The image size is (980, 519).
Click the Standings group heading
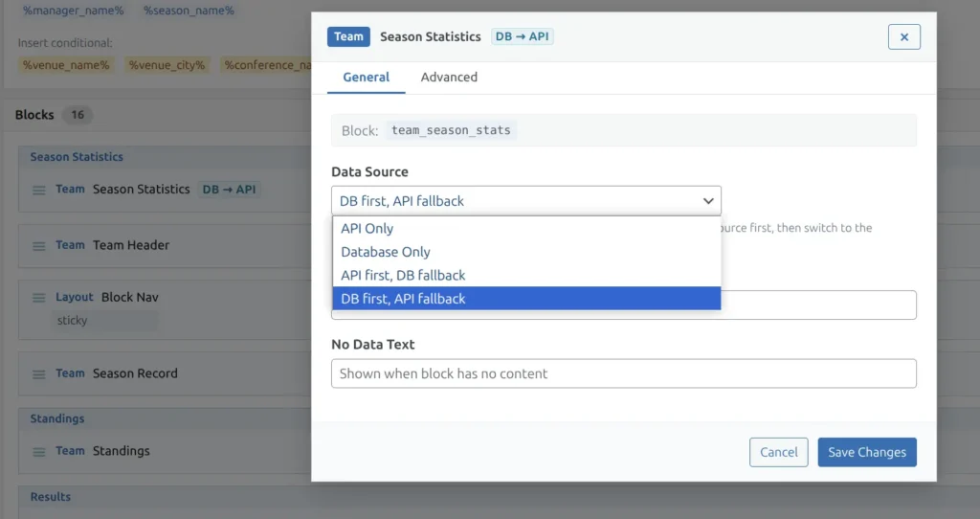point(56,418)
